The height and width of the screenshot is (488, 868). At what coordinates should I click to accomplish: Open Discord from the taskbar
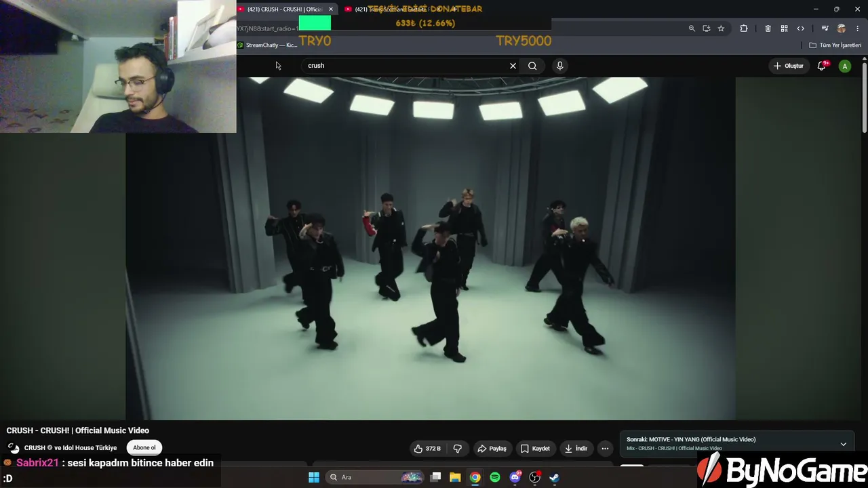point(515,477)
